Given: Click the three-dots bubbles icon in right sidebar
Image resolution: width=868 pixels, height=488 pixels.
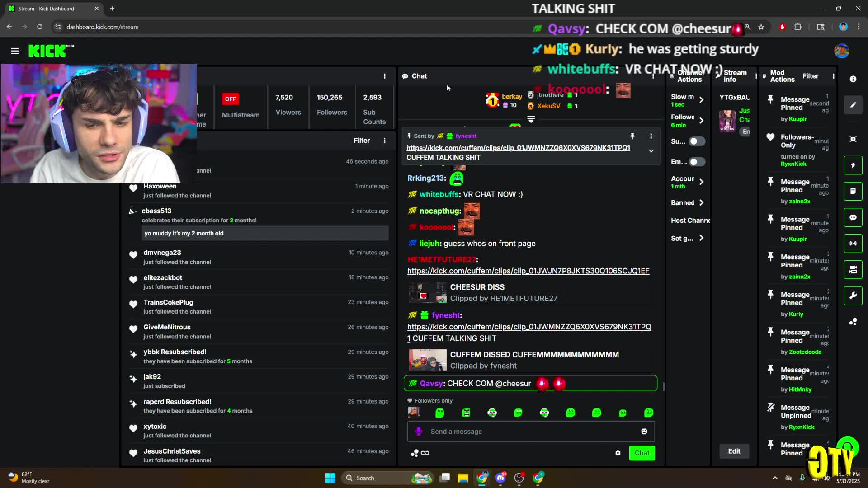Looking at the screenshot, I should (853, 322).
